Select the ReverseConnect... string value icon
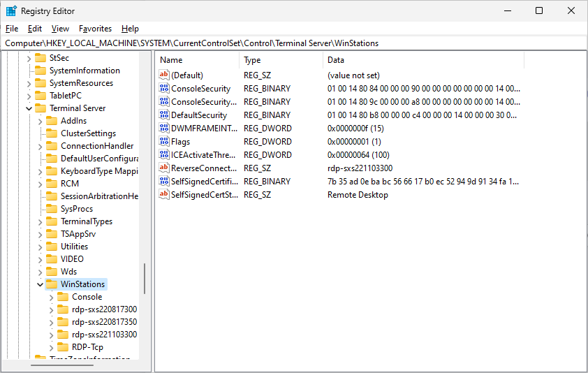The width and height of the screenshot is (588, 373). (x=164, y=168)
